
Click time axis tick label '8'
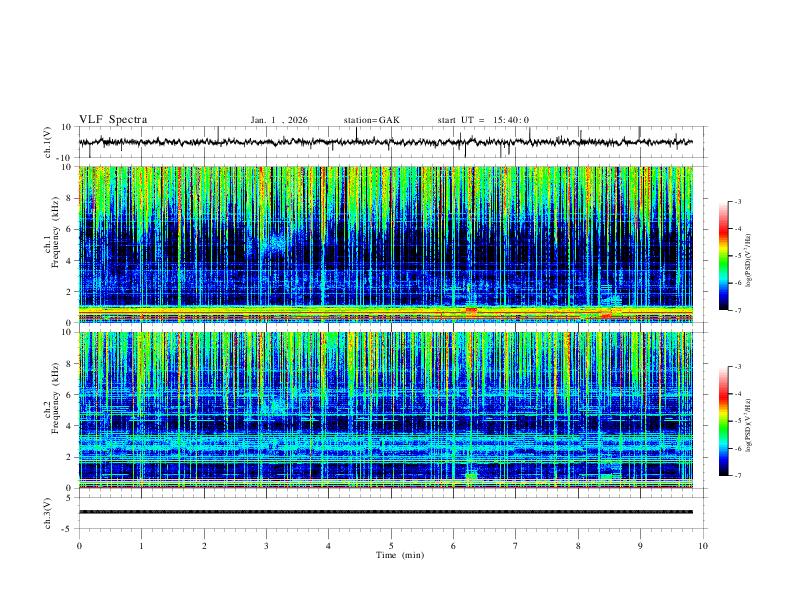[578, 546]
